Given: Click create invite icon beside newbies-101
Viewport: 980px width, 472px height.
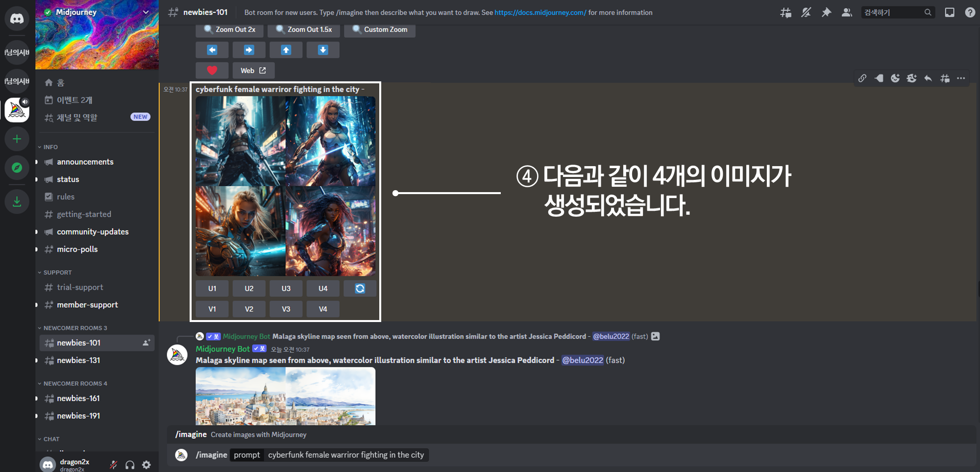Looking at the screenshot, I should point(146,343).
